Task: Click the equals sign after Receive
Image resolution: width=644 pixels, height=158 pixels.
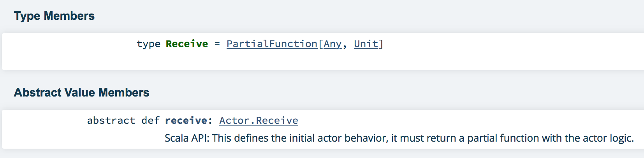Action: pos(217,44)
